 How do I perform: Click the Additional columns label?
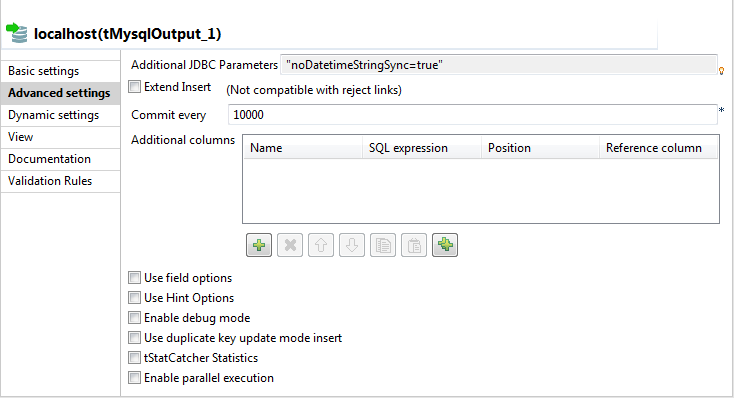[x=183, y=140]
